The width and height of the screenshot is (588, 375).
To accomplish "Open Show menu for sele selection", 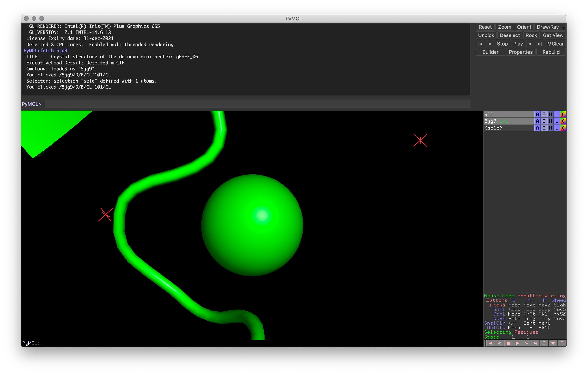I will click(544, 128).
